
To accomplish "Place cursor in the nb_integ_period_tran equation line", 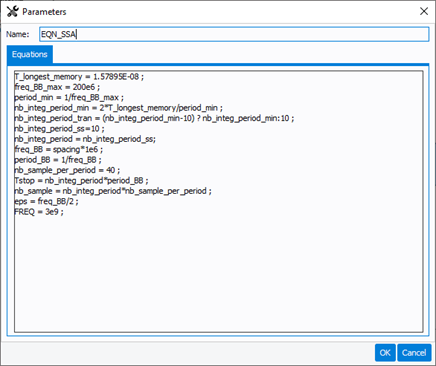I will pyautogui.click(x=154, y=118).
